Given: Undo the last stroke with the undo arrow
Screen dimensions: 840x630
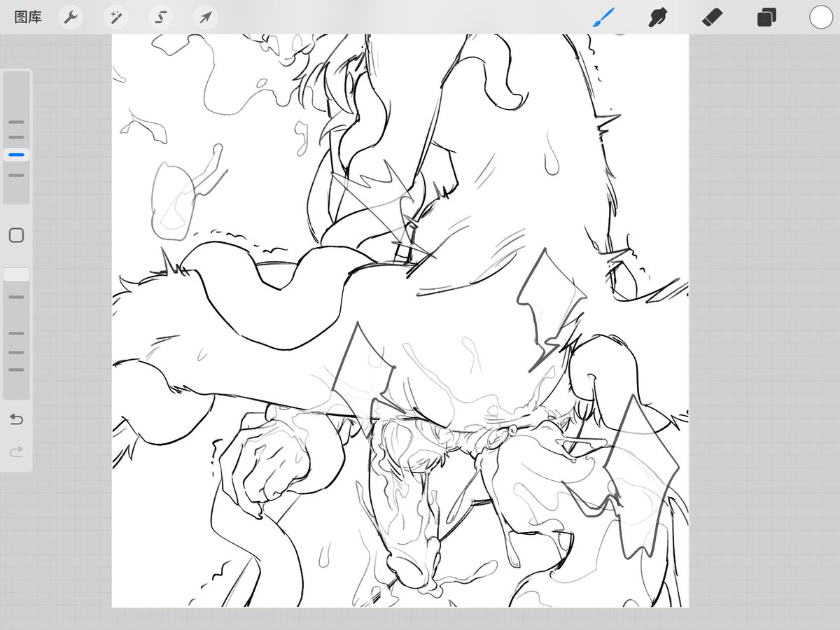Looking at the screenshot, I should click(16, 419).
